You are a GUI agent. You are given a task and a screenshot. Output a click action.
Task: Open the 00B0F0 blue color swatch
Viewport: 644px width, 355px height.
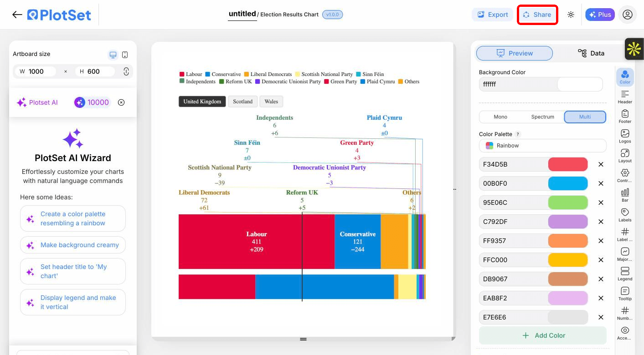click(x=568, y=183)
